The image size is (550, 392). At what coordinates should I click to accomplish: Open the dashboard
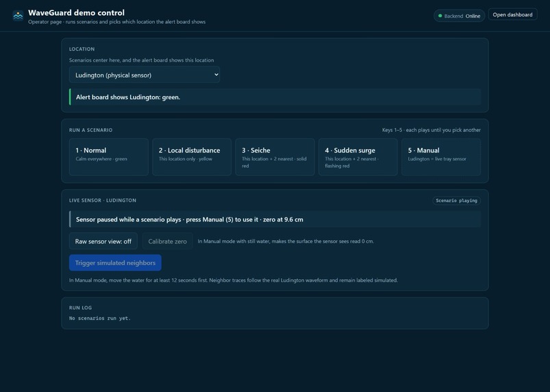pyautogui.click(x=512, y=15)
